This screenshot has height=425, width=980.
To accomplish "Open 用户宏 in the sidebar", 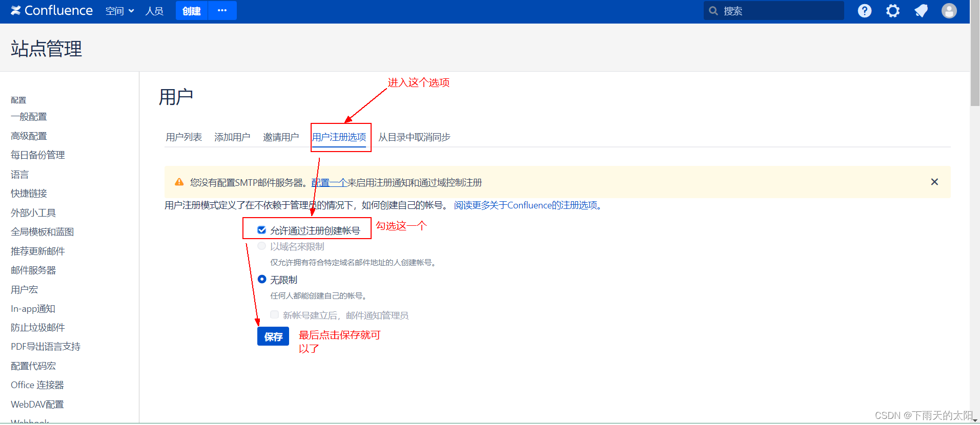I will coord(24,289).
